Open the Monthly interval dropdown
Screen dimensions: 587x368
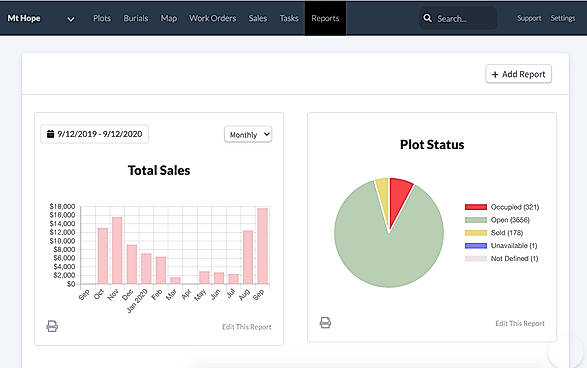tap(248, 134)
